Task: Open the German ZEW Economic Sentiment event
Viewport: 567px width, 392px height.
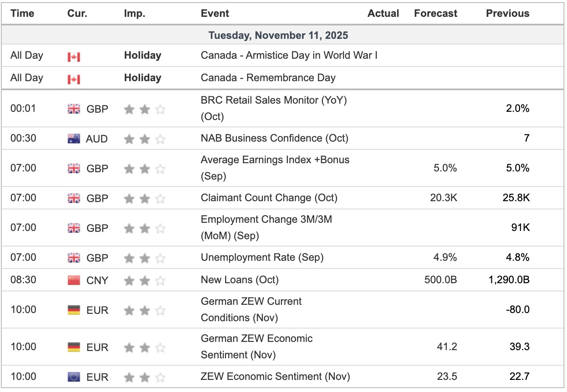Action: [x=257, y=347]
